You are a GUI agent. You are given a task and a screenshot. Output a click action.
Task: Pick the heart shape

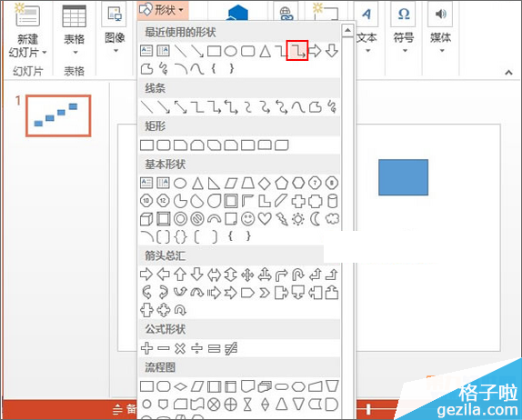point(265,219)
